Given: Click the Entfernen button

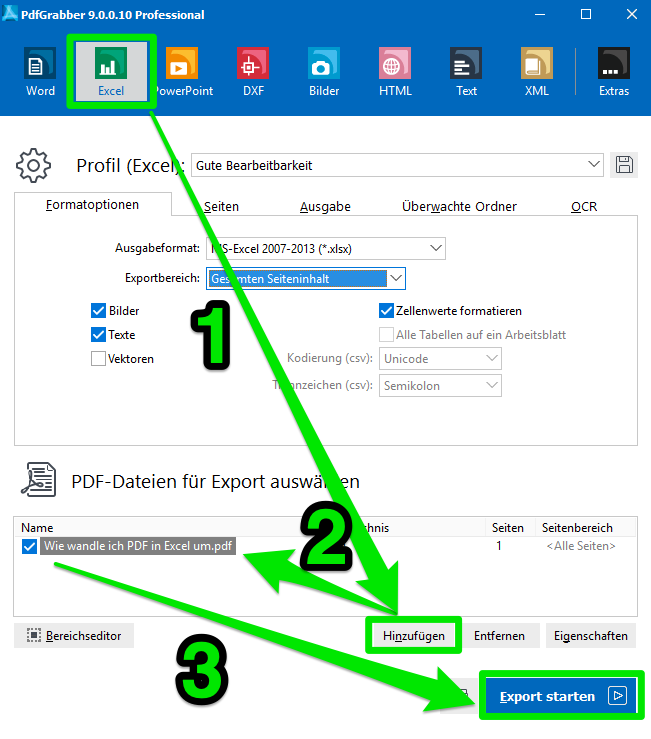Looking at the screenshot, I should coord(499,636).
